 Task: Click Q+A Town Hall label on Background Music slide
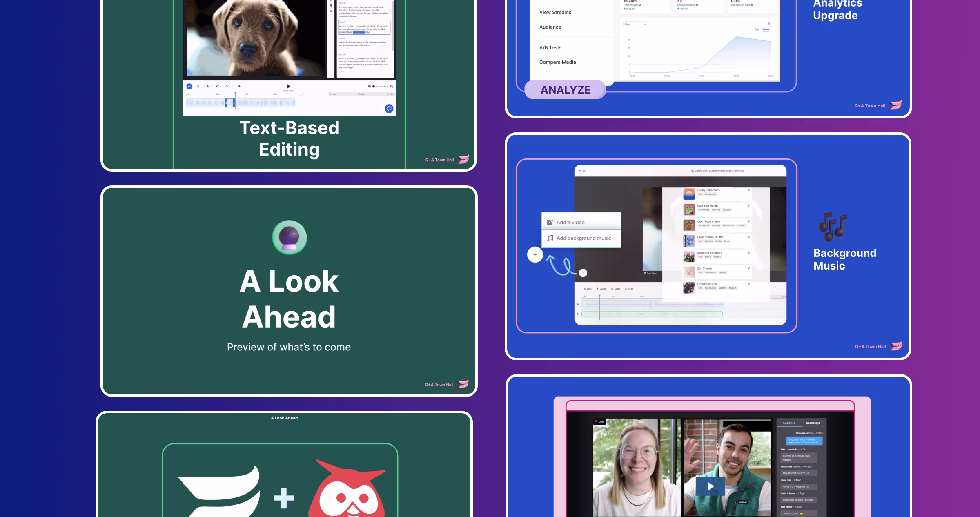click(x=870, y=347)
